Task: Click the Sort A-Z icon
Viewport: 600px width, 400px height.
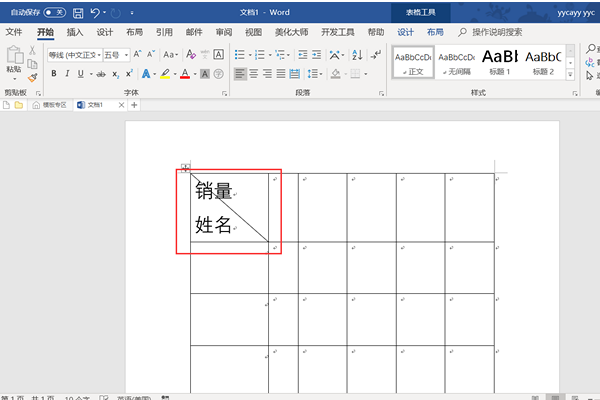Action: pos(357,55)
